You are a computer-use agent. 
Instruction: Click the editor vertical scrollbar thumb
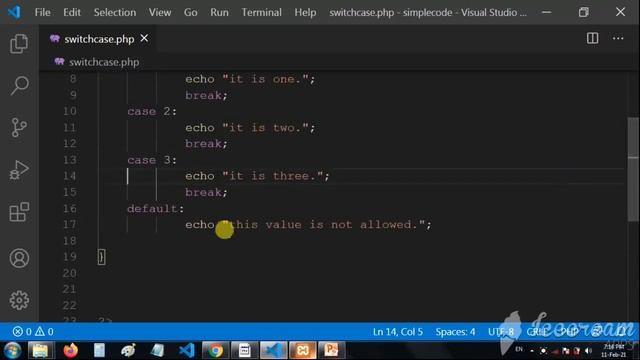click(633, 169)
